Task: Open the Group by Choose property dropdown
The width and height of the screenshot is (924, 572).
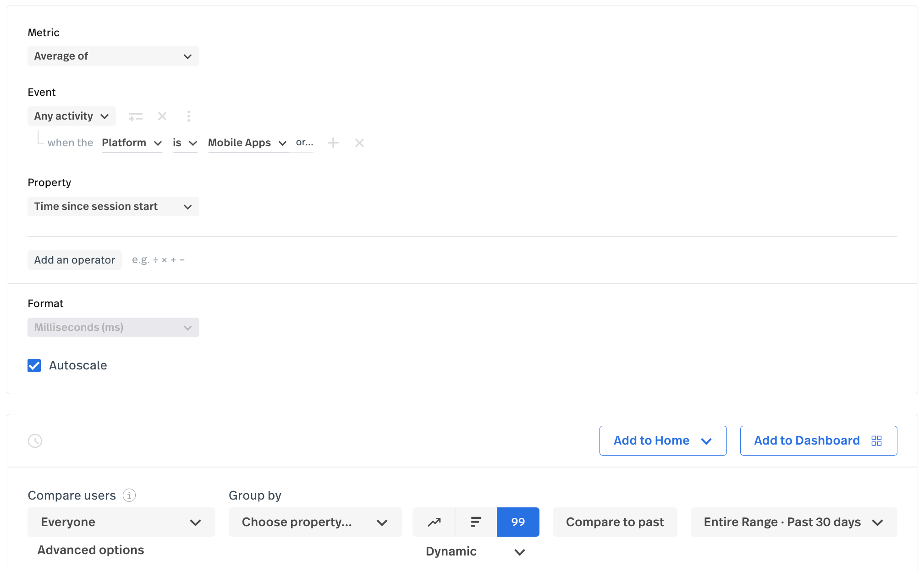Action: 315,522
